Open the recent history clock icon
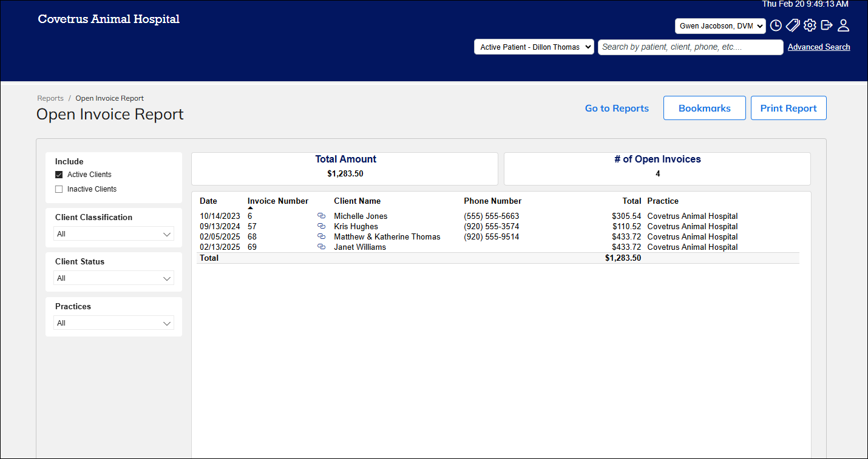Viewport: 868px width, 459px height. 776,25
